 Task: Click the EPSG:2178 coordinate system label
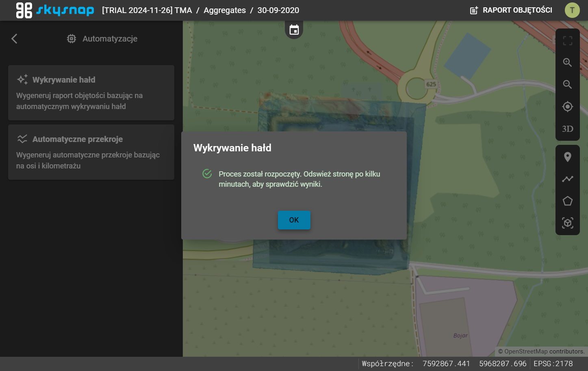(553, 364)
